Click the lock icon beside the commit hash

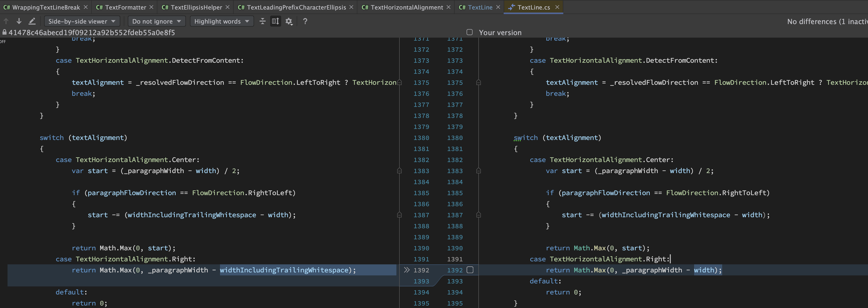[4, 32]
